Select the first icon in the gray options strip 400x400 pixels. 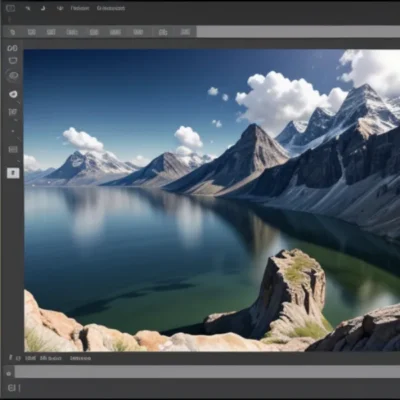(13, 32)
